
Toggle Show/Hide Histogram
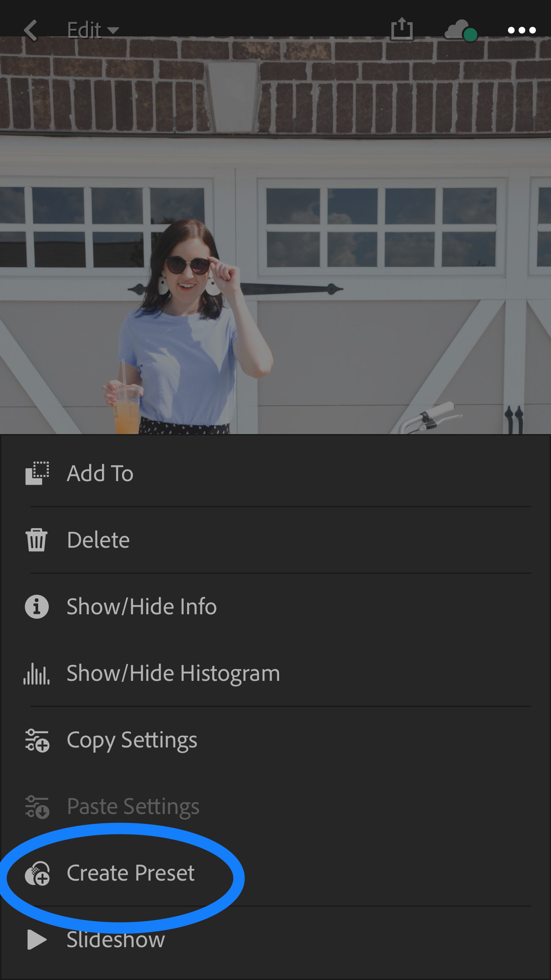click(x=275, y=673)
